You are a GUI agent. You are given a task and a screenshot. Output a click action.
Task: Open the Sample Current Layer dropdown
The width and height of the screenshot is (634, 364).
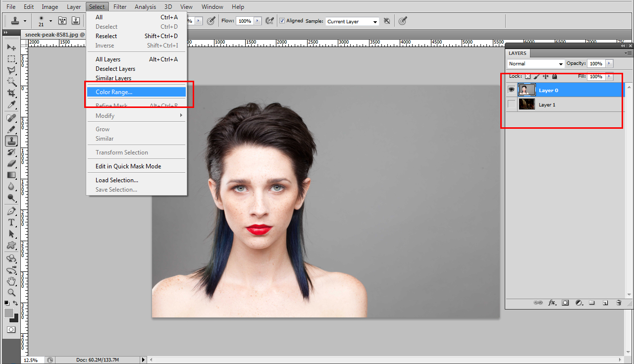(352, 21)
